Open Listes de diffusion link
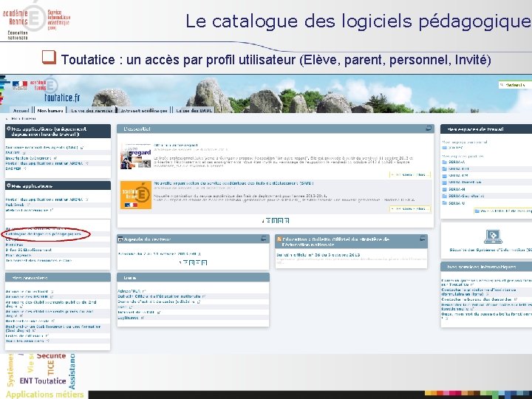Screen dimensions: 532x399 point(24,335)
